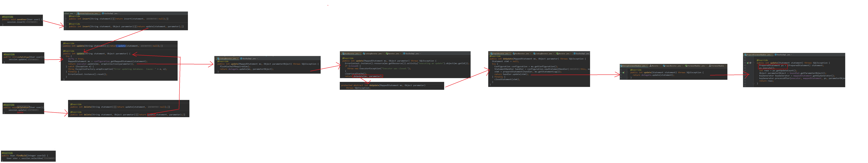Viewport: 868px width, 163px height.
Task: Click the class icon on DefaultSqlSession.java tab
Action: (x=78, y=13)
